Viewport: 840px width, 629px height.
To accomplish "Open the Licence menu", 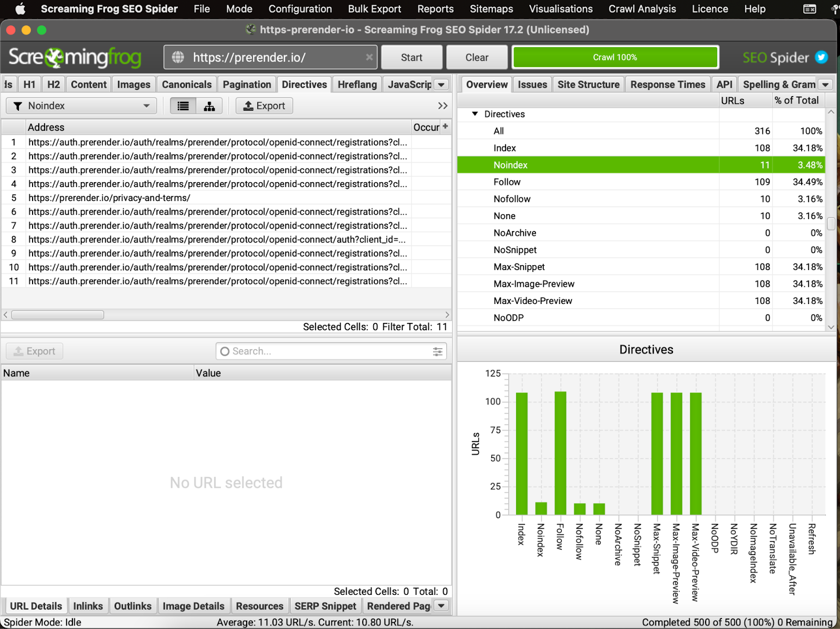I will click(710, 9).
